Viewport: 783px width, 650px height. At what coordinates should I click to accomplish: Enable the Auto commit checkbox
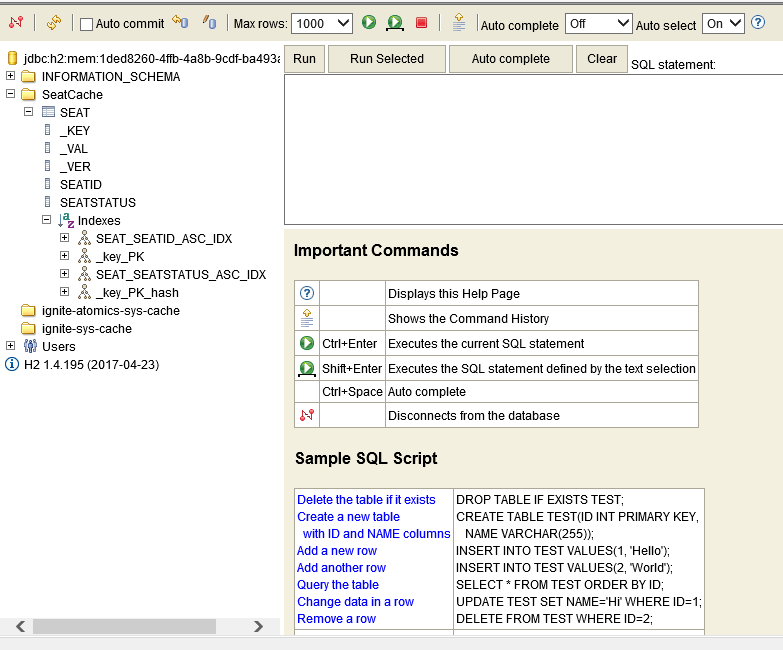tap(87, 24)
